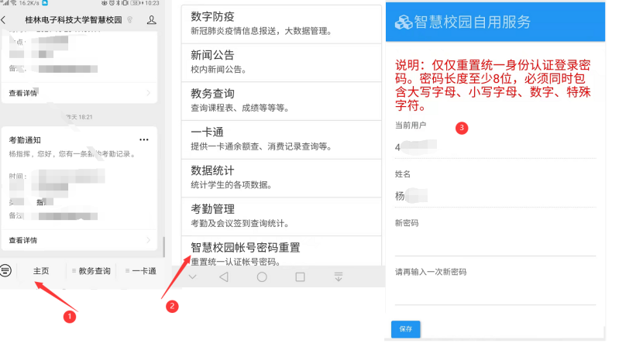Image resolution: width=643 pixels, height=364 pixels.
Task: Open the keyboard switch icon at bottom left
Action: [5, 270]
